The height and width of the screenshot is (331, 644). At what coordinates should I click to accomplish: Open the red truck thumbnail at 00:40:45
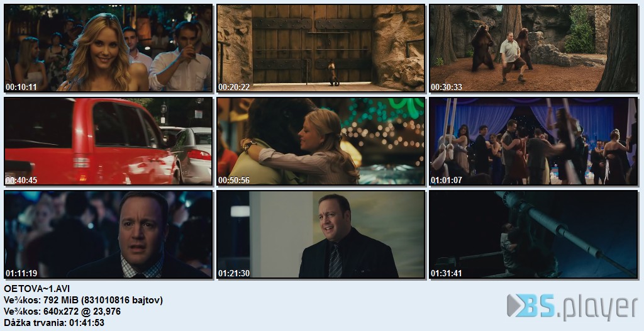108,141
